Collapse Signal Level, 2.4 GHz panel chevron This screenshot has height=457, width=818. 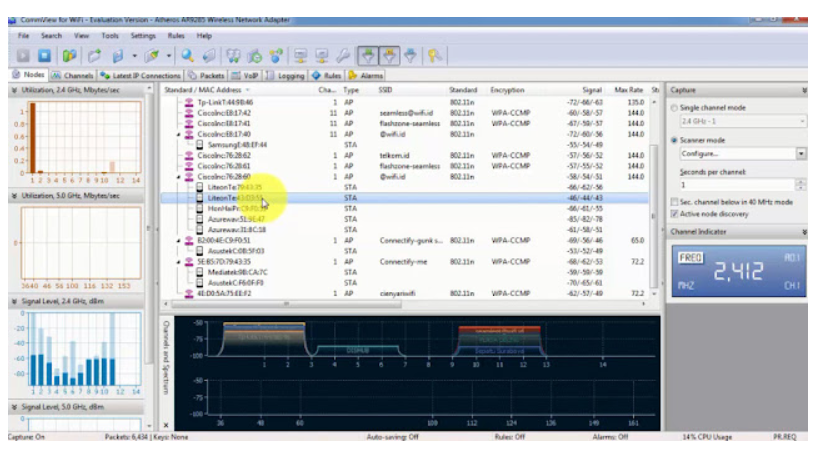pos(14,302)
